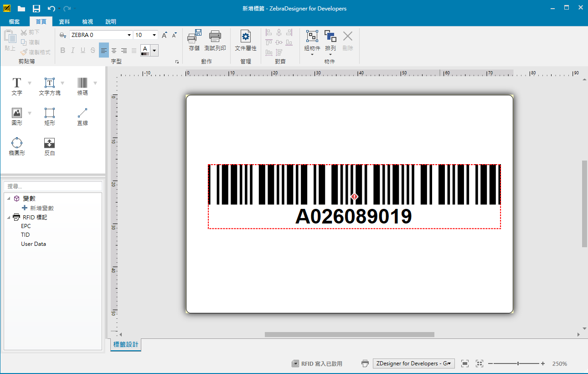Open the 檔案 menu tab
Screen dimensions: 588x374
coord(14,21)
